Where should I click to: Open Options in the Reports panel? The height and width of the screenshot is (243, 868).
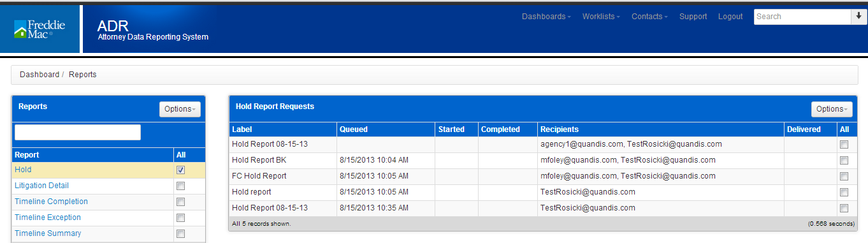tap(180, 109)
